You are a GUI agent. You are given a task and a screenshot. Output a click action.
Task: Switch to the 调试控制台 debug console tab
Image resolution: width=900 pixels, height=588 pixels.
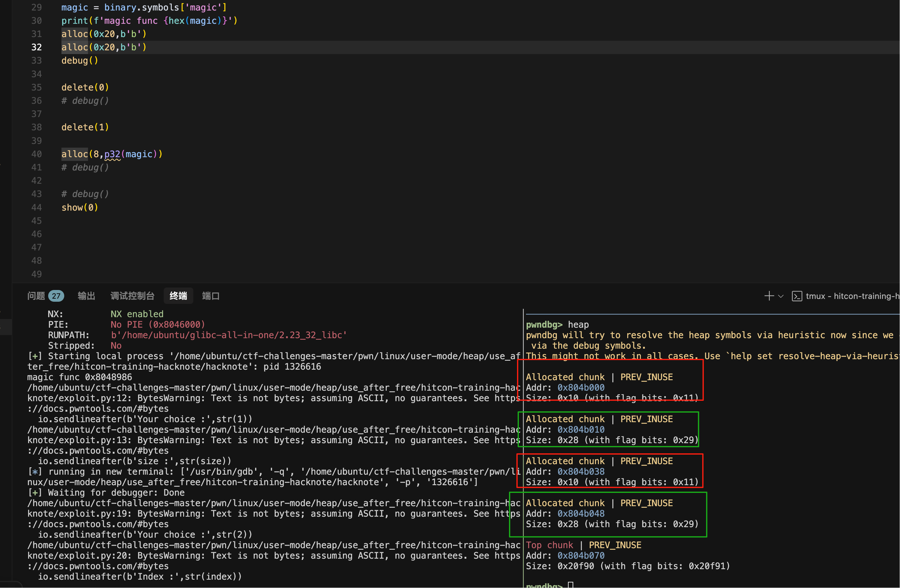132,296
